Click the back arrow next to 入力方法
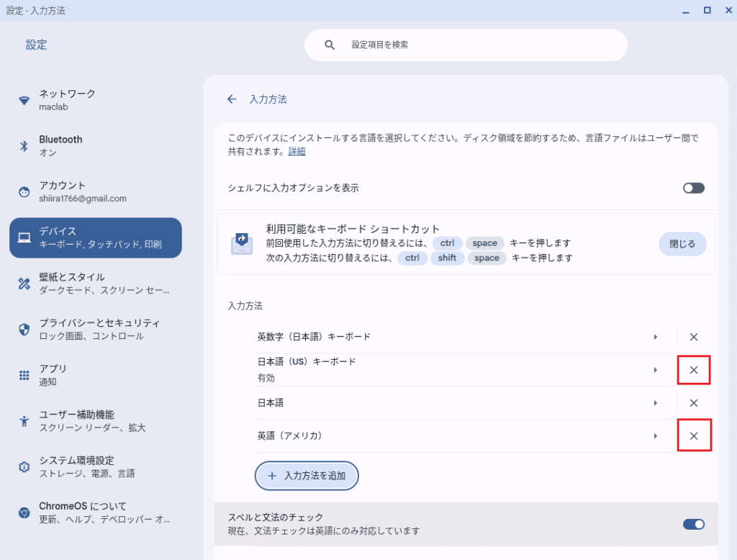 pos(232,99)
